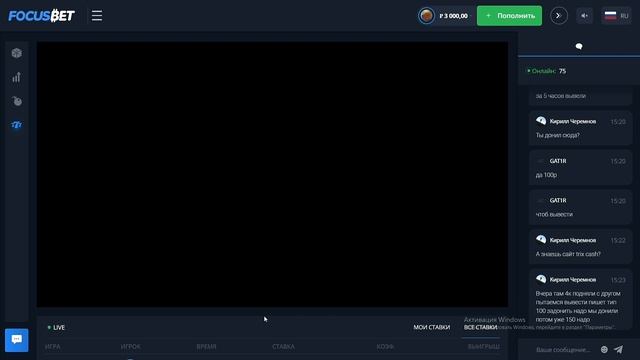640x360 pixels.
Task: Select the highlighted blue sidebar game icon
Action: click(17, 125)
